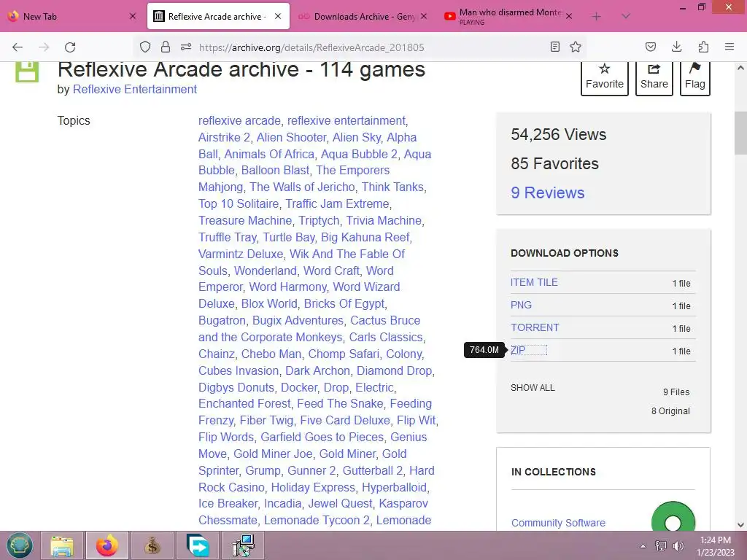Open the 'Alien Shooter' topic link

pyautogui.click(x=292, y=137)
